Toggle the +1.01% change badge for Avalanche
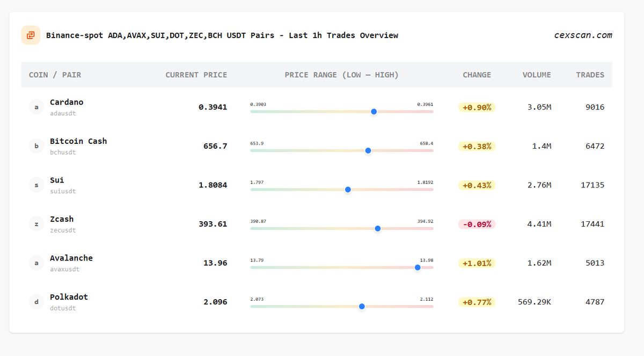This screenshot has width=644, height=356. tap(477, 263)
